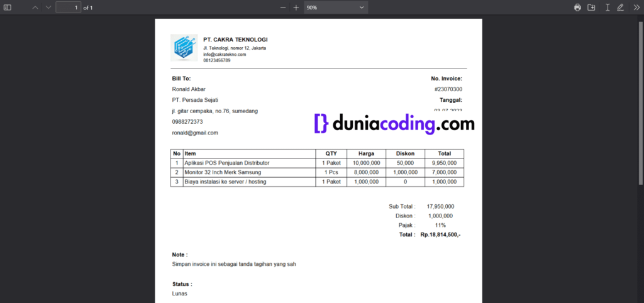This screenshot has width=644, height=303.
Task: Click the Bill To: label
Action: [x=181, y=79]
